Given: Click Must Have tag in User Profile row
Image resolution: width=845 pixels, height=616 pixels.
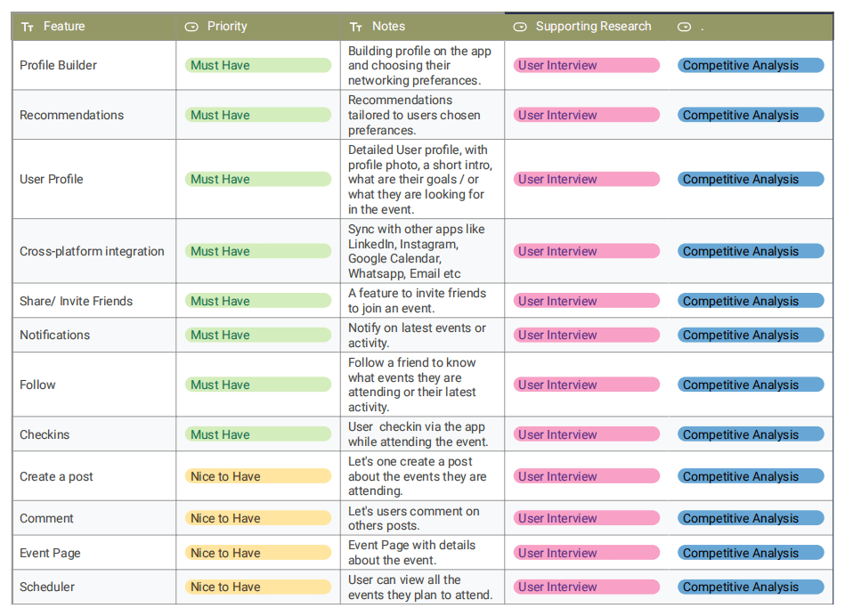Looking at the screenshot, I should tap(257, 179).
